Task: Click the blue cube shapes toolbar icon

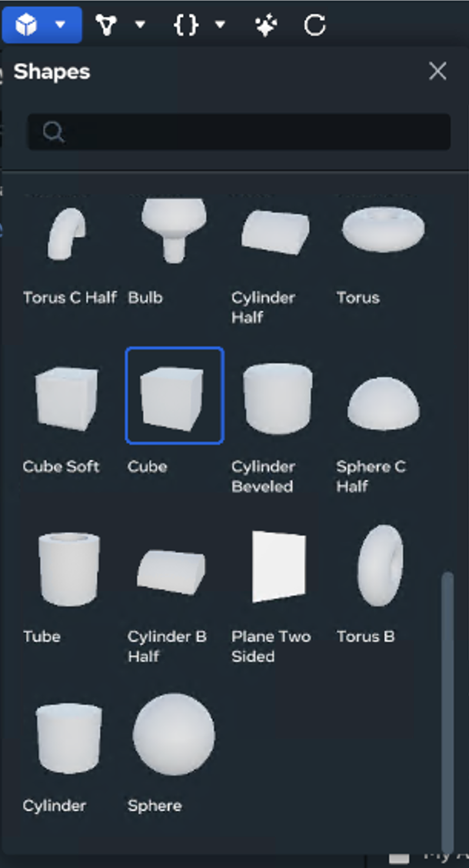Action: tap(26, 25)
